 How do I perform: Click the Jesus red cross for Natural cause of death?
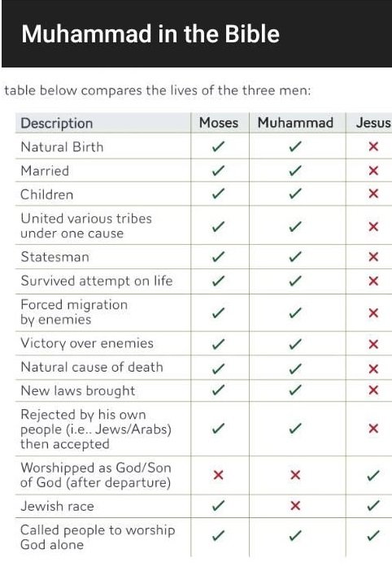[x=373, y=368]
